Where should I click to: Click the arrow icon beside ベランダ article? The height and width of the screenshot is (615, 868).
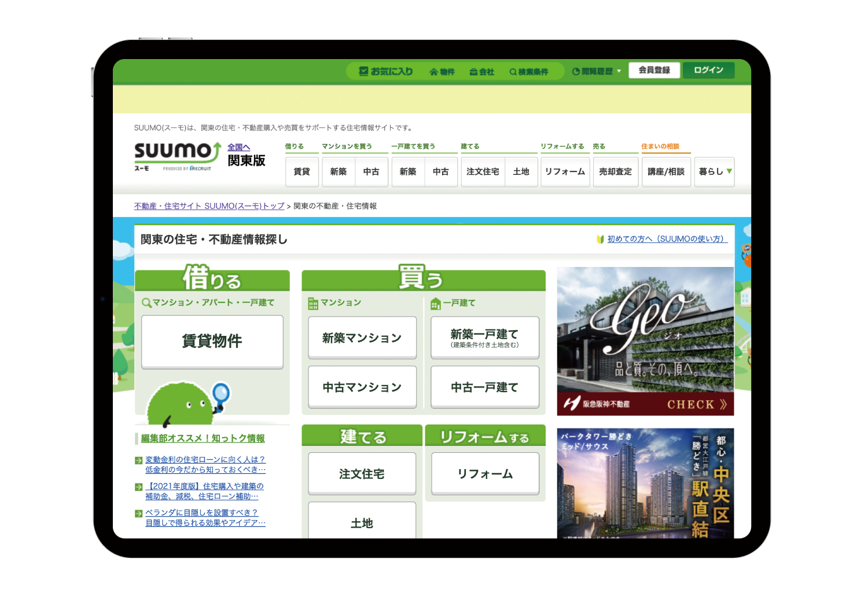click(139, 514)
